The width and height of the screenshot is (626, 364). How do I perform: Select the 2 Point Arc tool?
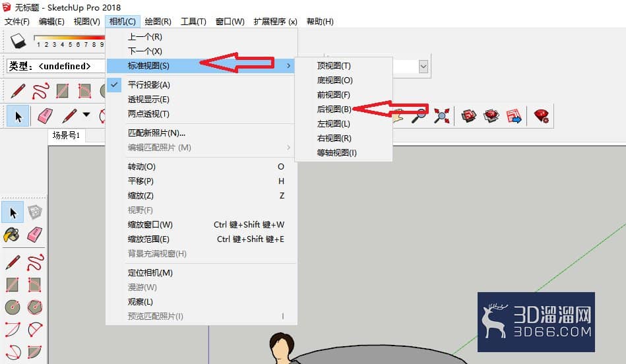35,330
